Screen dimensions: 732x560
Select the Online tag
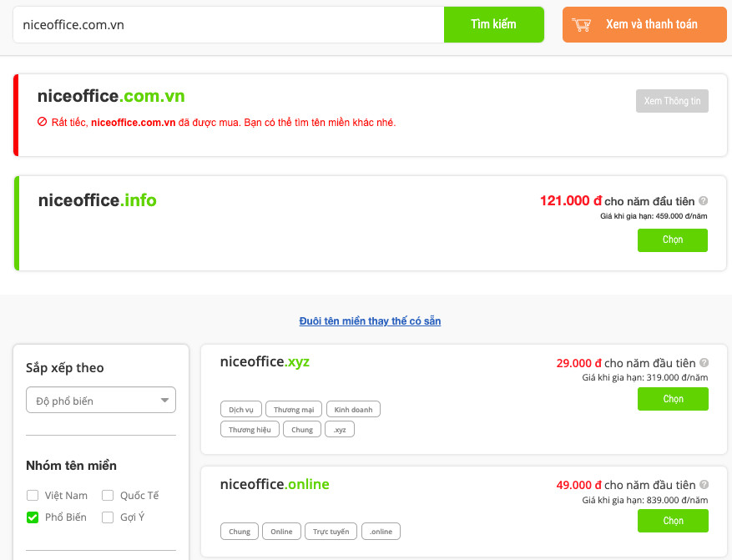[281, 531]
